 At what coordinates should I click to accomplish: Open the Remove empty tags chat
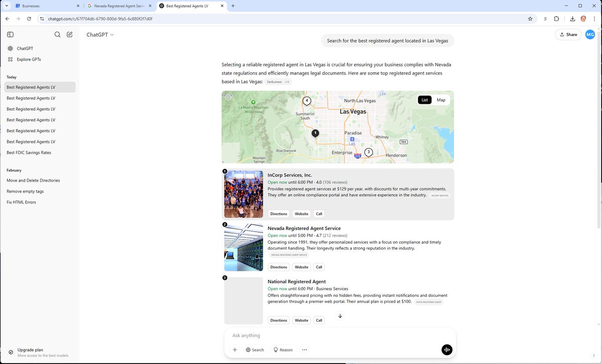[40, 192]
